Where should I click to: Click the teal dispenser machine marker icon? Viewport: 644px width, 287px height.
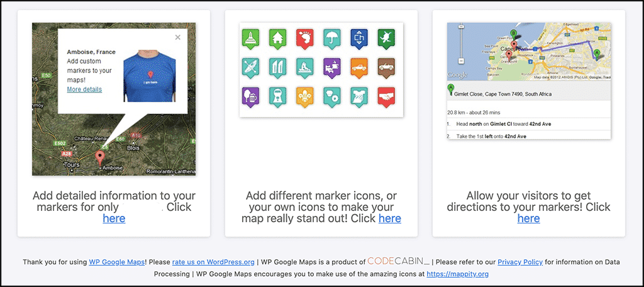277,98
